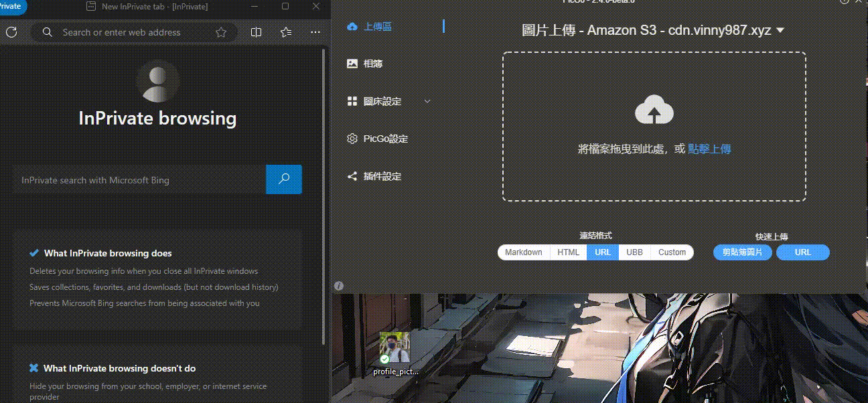
Task: Switch to the 上傳區 upload tab
Action: [x=377, y=26]
